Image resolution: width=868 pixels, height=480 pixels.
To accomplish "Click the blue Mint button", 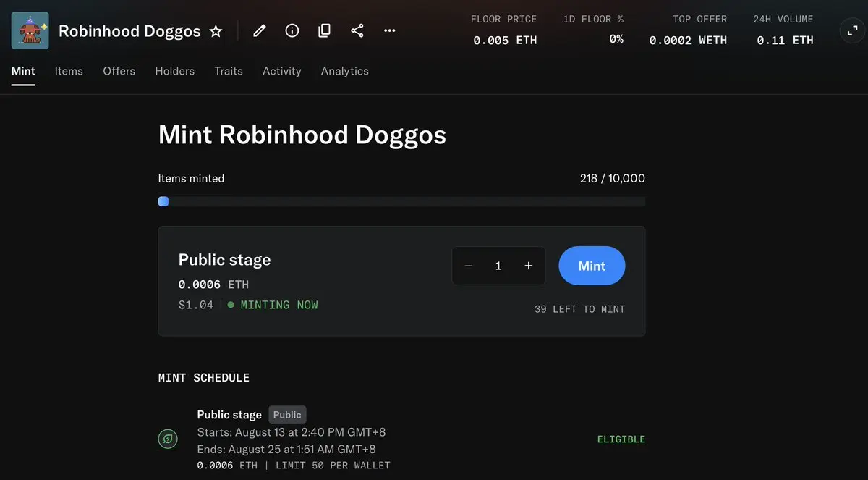I will [x=592, y=266].
